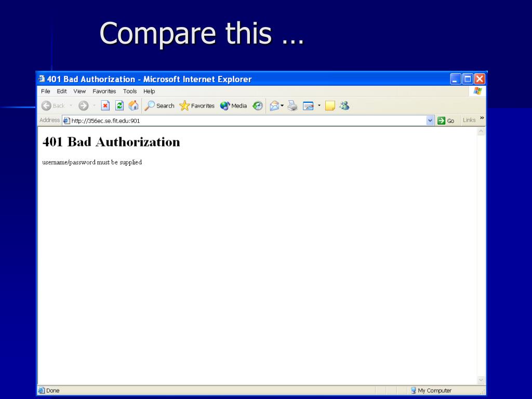Click the scrollbar down arrow
Viewport: 532px width, 399px height.
(x=481, y=380)
